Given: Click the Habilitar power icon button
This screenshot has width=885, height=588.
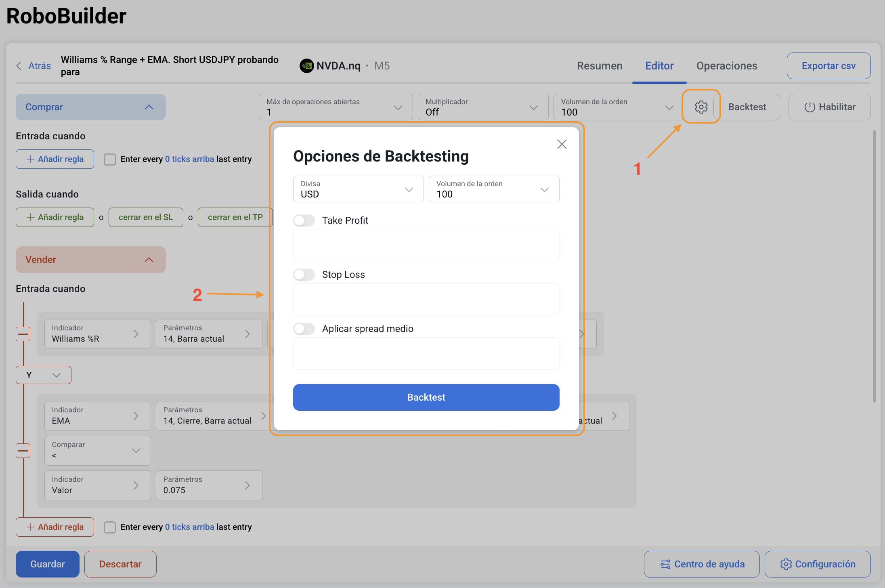Looking at the screenshot, I should [x=829, y=107].
